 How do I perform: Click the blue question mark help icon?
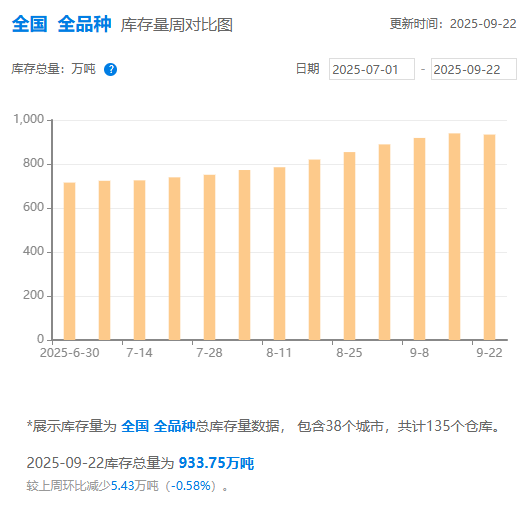click(110, 69)
